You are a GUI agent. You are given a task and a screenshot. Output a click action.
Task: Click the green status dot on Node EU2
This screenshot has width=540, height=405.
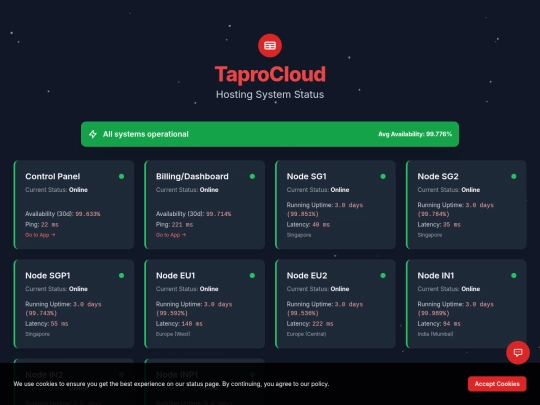coord(383,276)
